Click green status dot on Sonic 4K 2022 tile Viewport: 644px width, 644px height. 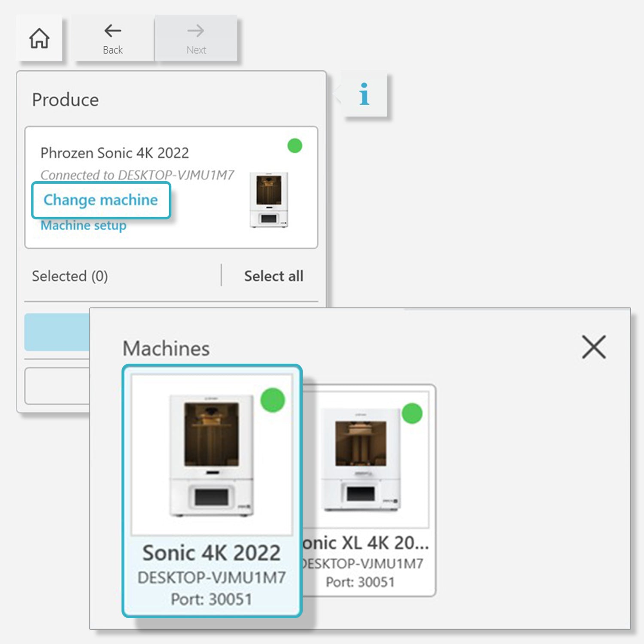pos(273,400)
